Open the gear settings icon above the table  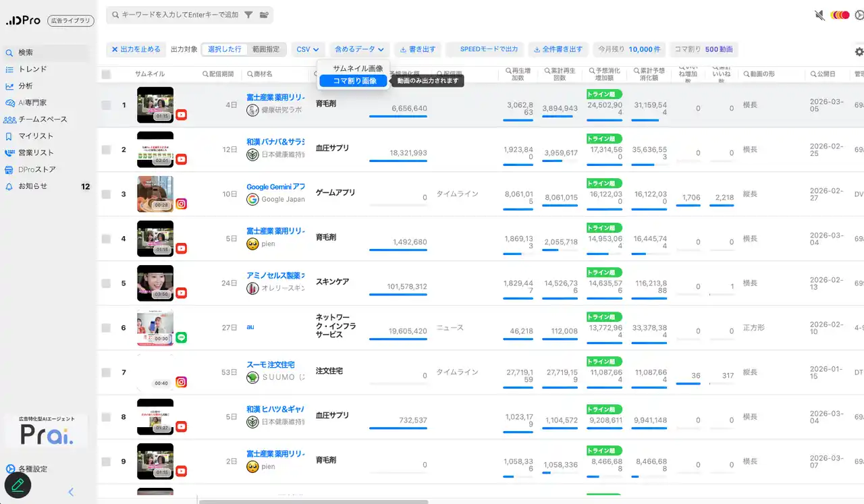[859, 52]
